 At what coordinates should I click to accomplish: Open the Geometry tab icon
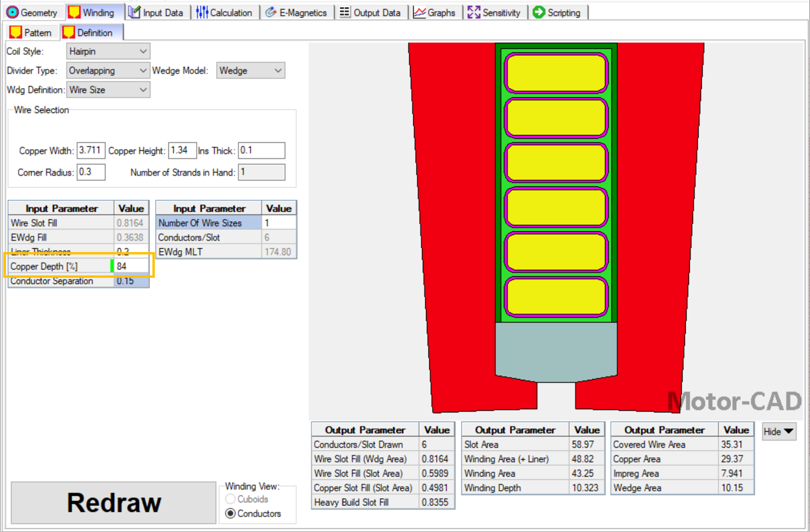pyautogui.click(x=12, y=12)
